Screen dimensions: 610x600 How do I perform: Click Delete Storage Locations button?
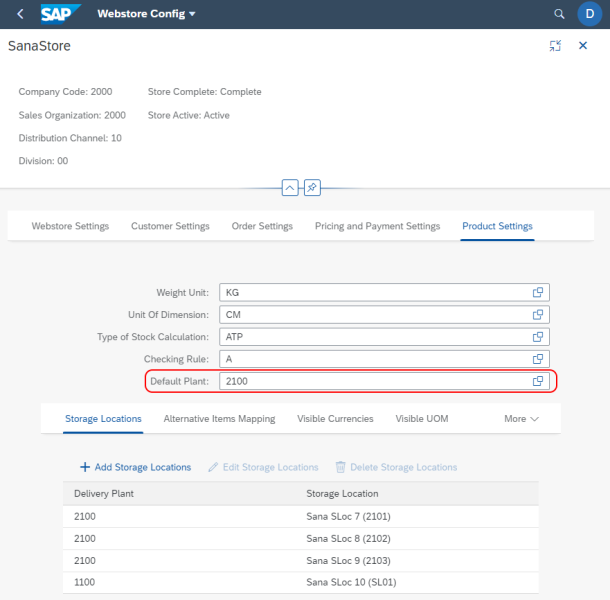tap(396, 467)
